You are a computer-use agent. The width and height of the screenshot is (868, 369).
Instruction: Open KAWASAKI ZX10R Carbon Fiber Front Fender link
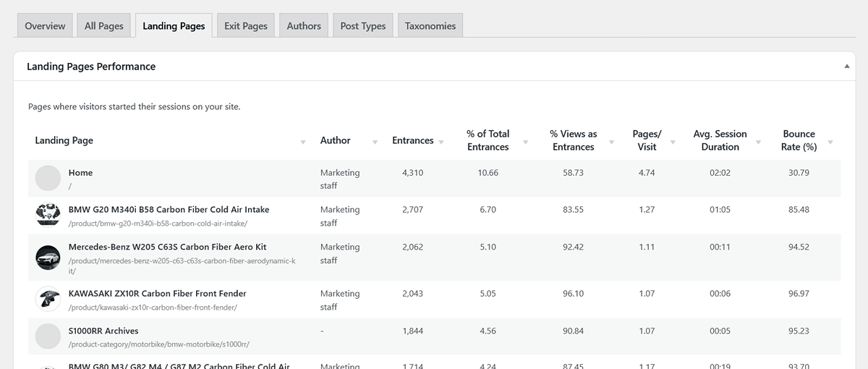tap(157, 294)
